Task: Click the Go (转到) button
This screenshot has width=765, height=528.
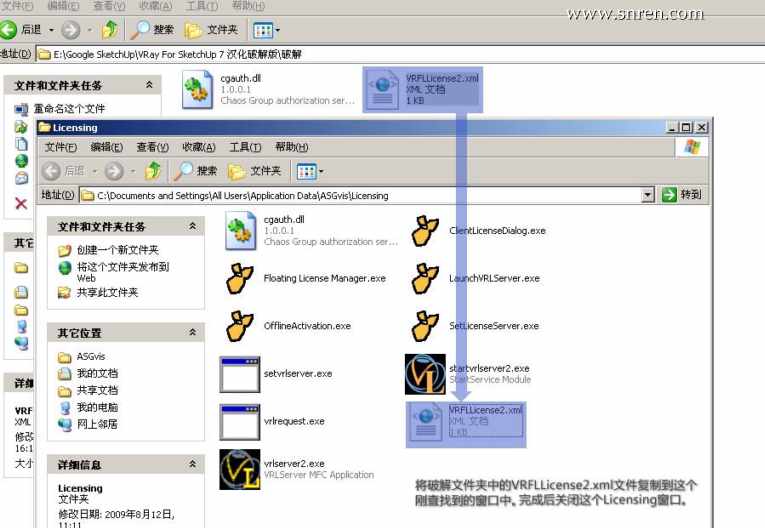Action: 682,195
